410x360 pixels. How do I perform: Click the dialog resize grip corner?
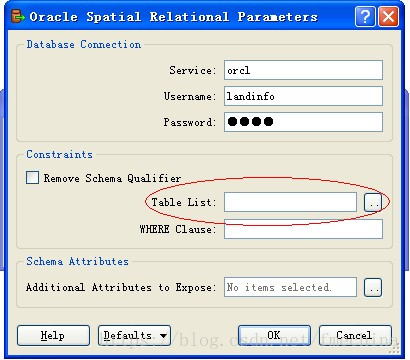395,349
